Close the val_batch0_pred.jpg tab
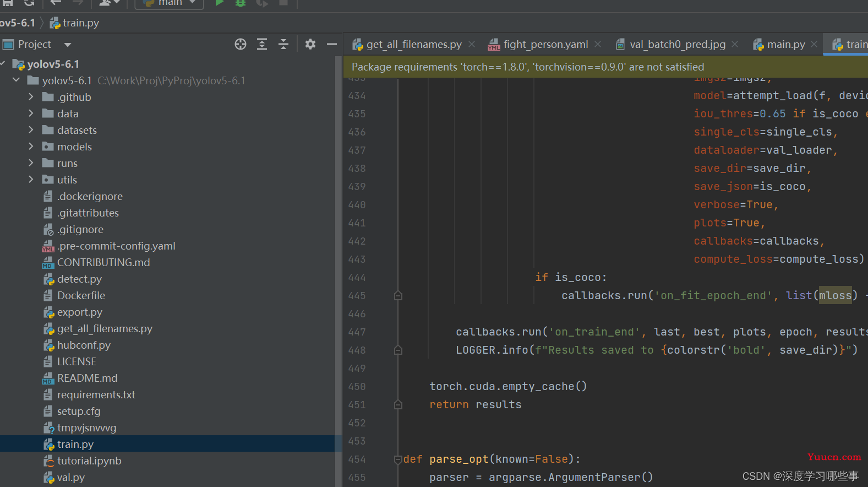The width and height of the screenshot is (868, 487). click(x=735, y=44)
